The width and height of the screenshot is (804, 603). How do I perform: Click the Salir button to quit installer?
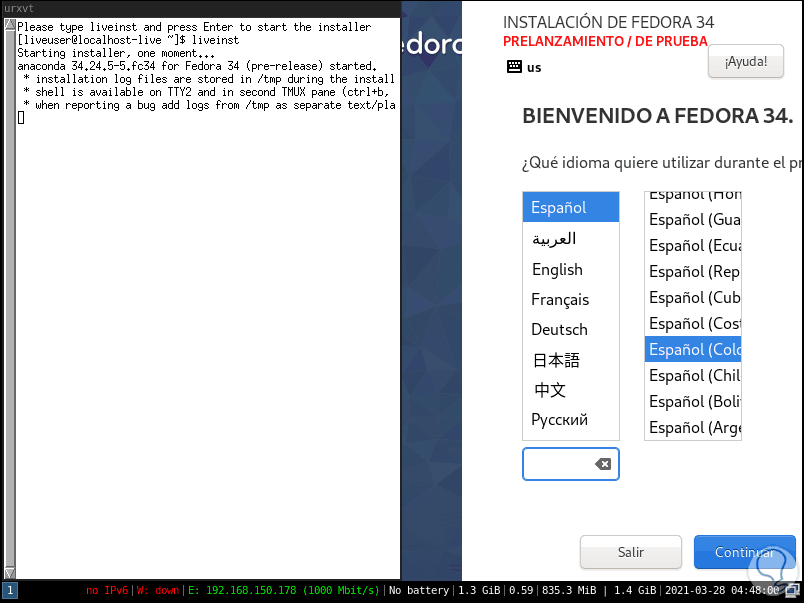(631, 552)
